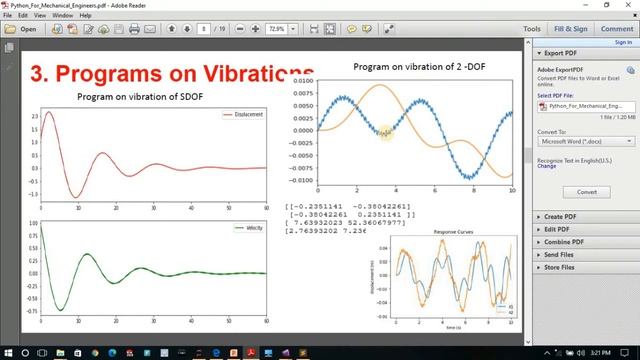Viewport: 640px width, 360px height.
Task: Click the Adobe Reader taskbar icon
Action: click(251, 353)
